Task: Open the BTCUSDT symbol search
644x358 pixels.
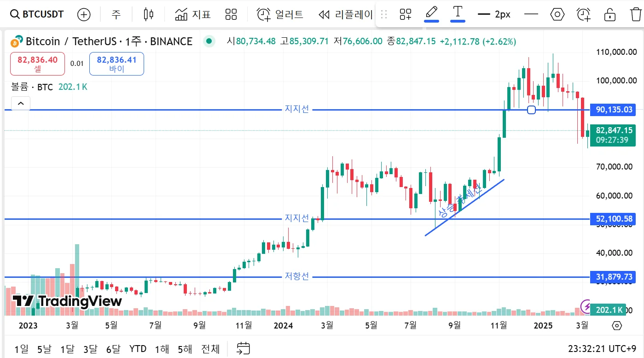Action: pyautogui.click(x=38, y=14)
